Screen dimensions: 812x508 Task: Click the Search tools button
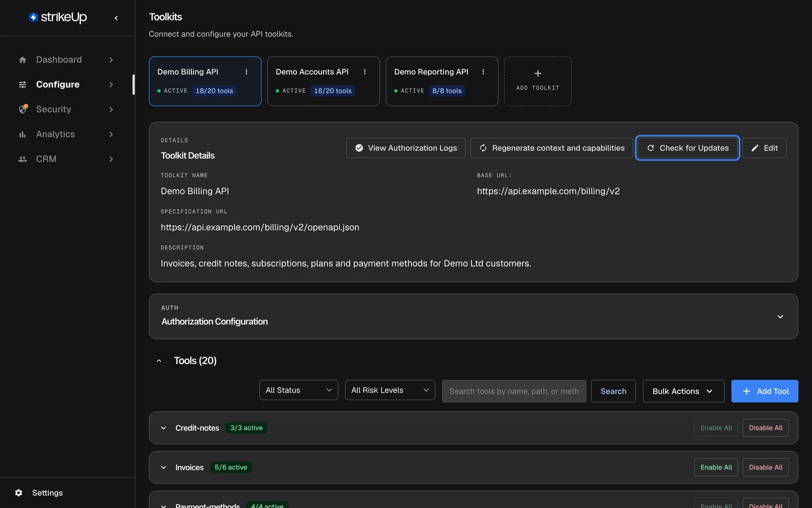pyautogui.click(x=614, y=391)
